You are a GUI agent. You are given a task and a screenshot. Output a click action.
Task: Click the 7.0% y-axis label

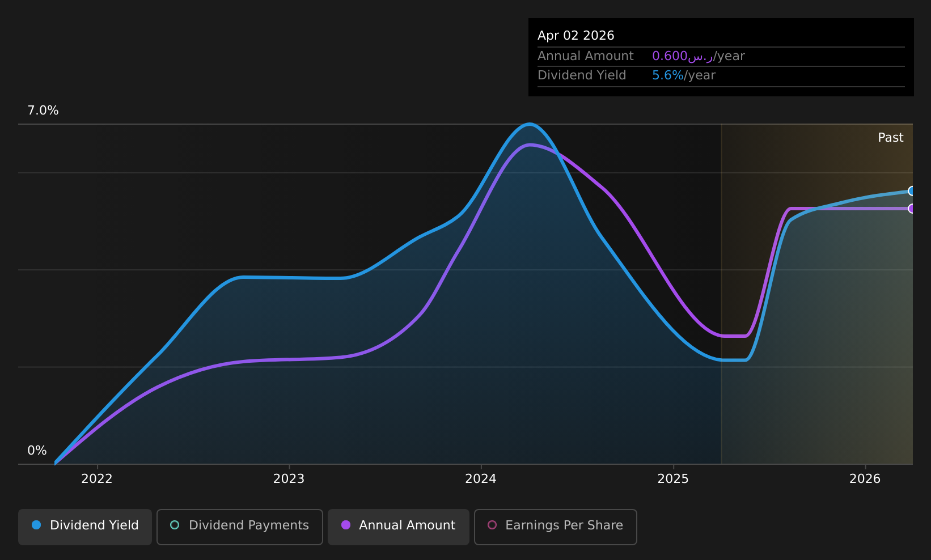[43, 111]
